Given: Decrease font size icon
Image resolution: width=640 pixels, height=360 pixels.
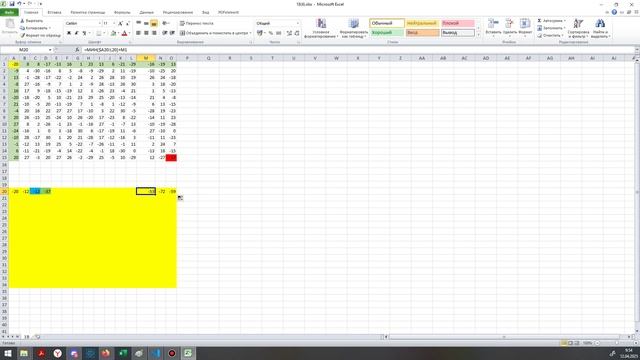Looking at the screenshot, I should (127, 24).
